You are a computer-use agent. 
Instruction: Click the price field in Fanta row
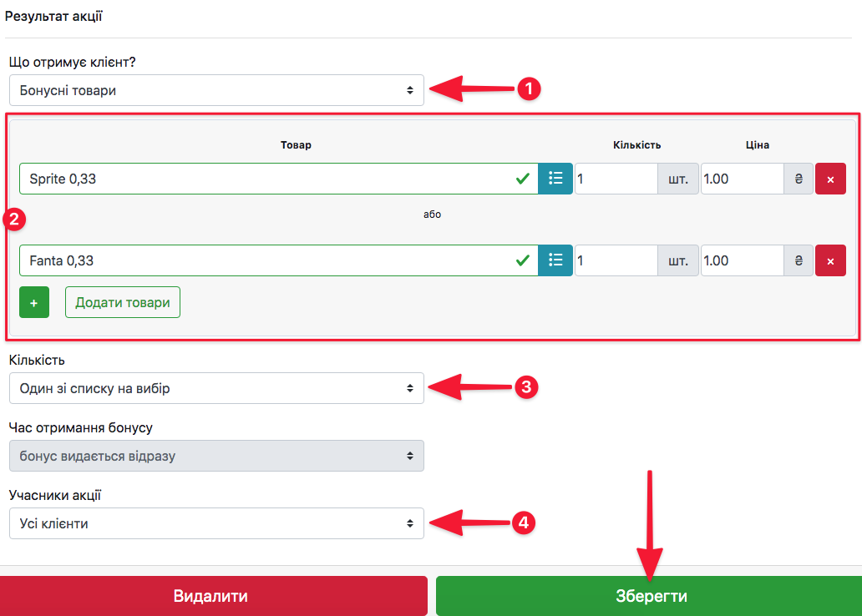[742, 260]
